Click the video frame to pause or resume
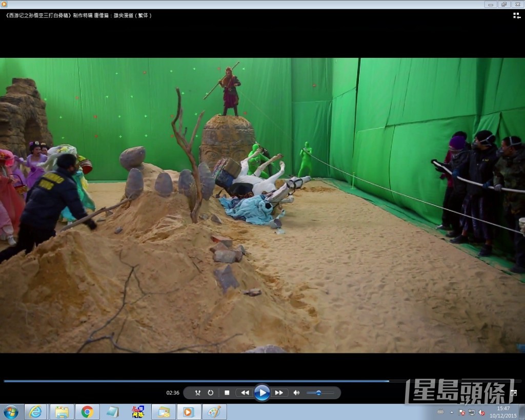 point(262,205)
